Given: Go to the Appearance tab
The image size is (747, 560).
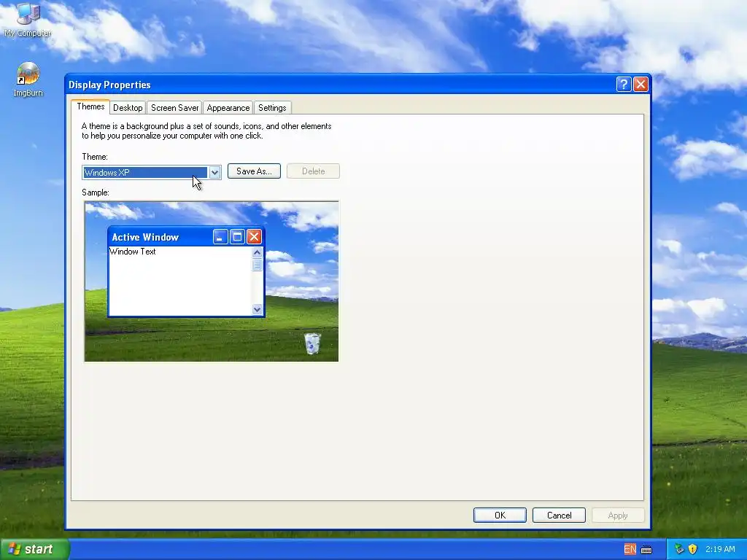Looking at the screenshot, I should pos(228,108).
